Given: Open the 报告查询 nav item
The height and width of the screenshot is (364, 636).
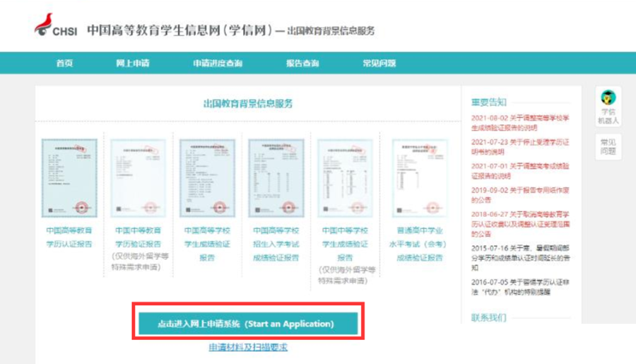Looking at the screenshot, I should click(x=302, y=63).
